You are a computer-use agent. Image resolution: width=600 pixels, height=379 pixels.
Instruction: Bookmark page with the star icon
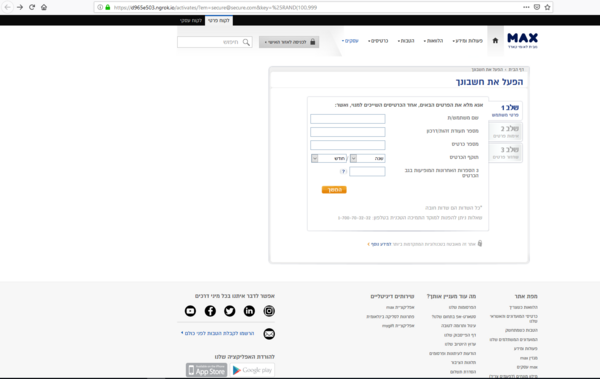pos(548,7)
